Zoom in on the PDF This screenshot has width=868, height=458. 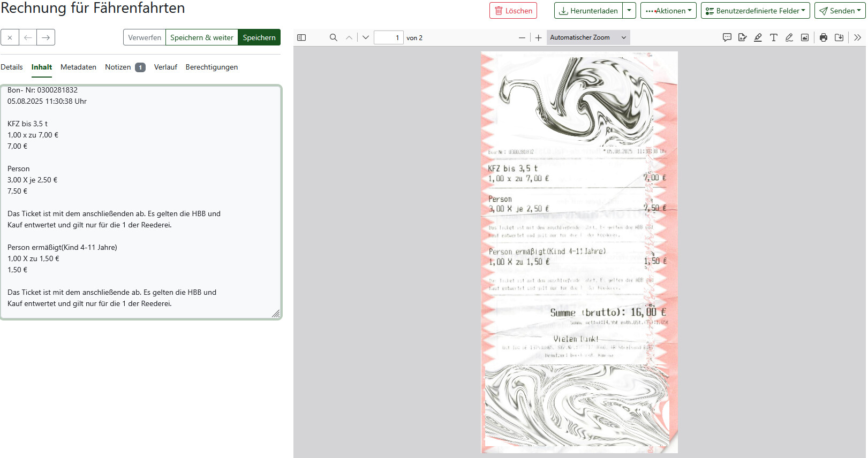(538, 37)
